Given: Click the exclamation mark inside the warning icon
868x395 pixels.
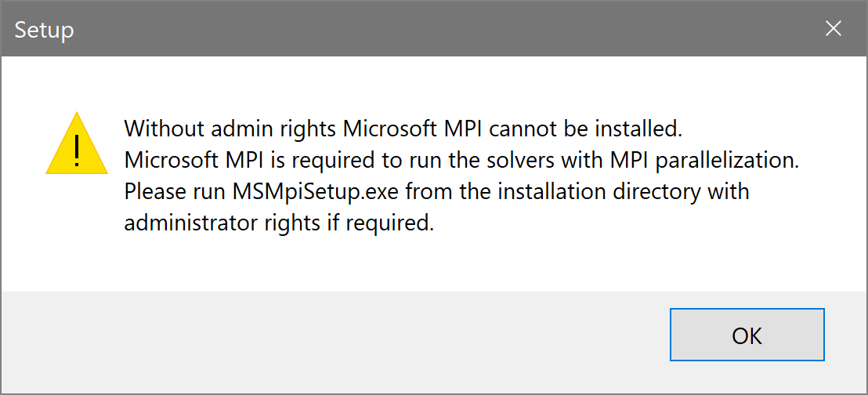Looking at the screenshot, I should pos(76,150).
